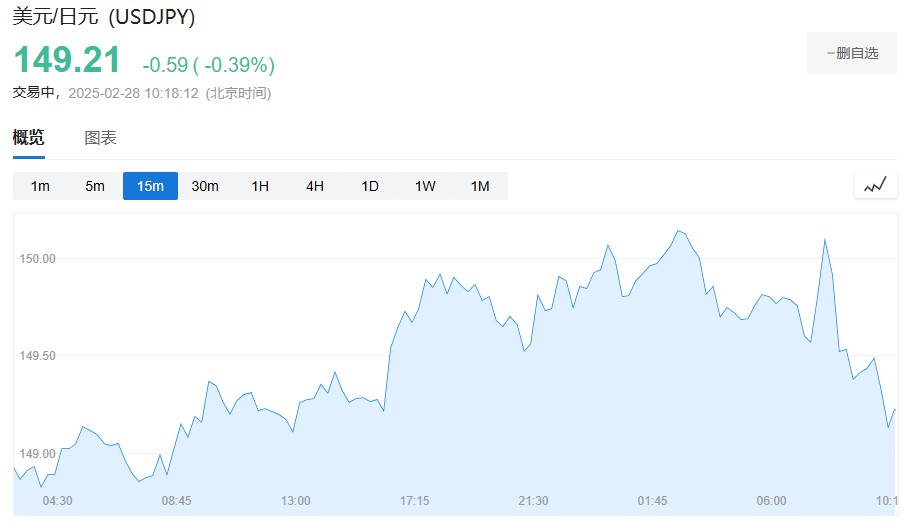Choose the 30m interval
The image size is (915, 528).
click(x=205, y=186)
